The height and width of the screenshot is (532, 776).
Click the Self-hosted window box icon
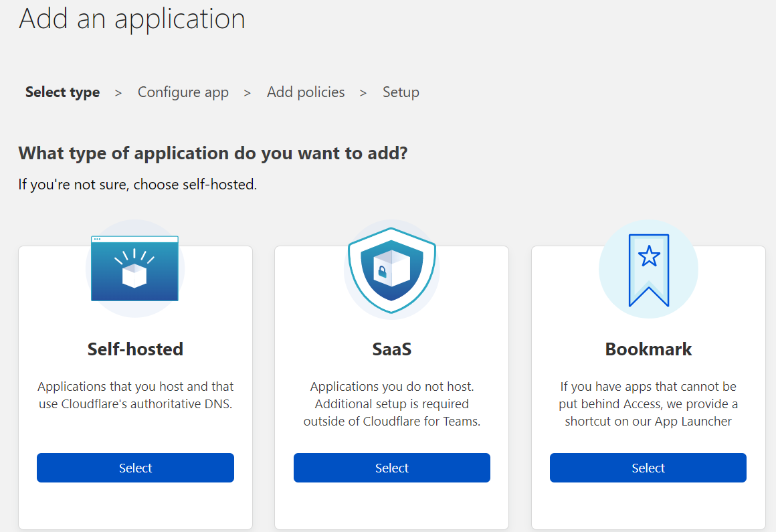tap(135, 268)
